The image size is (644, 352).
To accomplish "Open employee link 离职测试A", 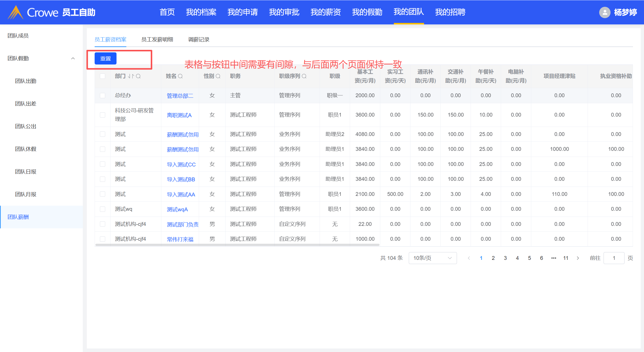I will [179, 115].
